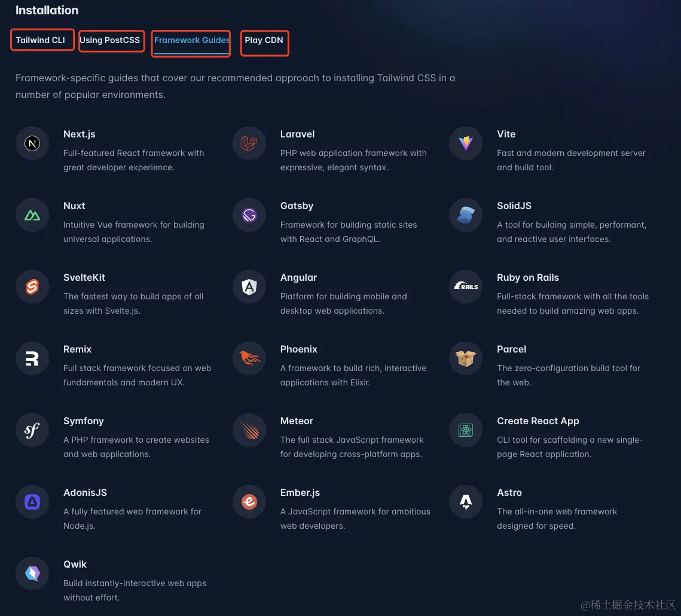Viewport: 681px width, 616px height.
Task: Open the Meteor guide title link
Action: pos(297,421)
